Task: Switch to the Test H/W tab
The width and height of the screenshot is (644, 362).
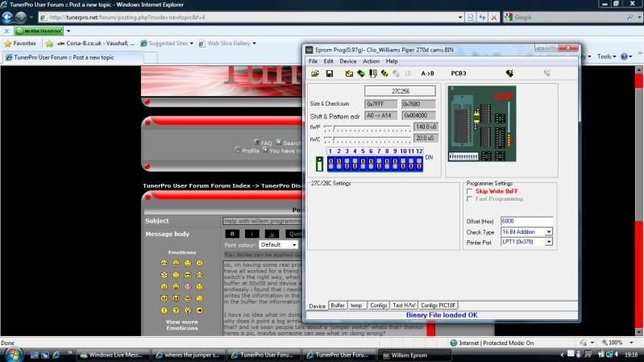Action: 404,306
